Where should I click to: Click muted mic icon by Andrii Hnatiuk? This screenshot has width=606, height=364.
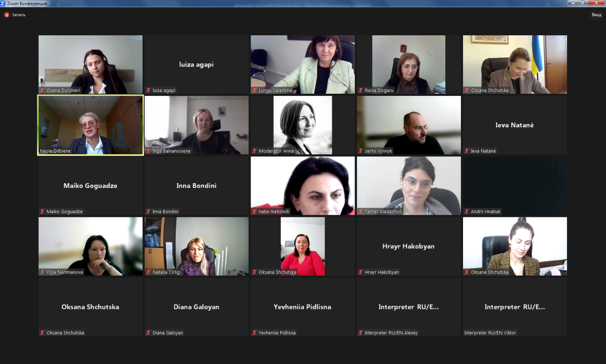[467, 211]
